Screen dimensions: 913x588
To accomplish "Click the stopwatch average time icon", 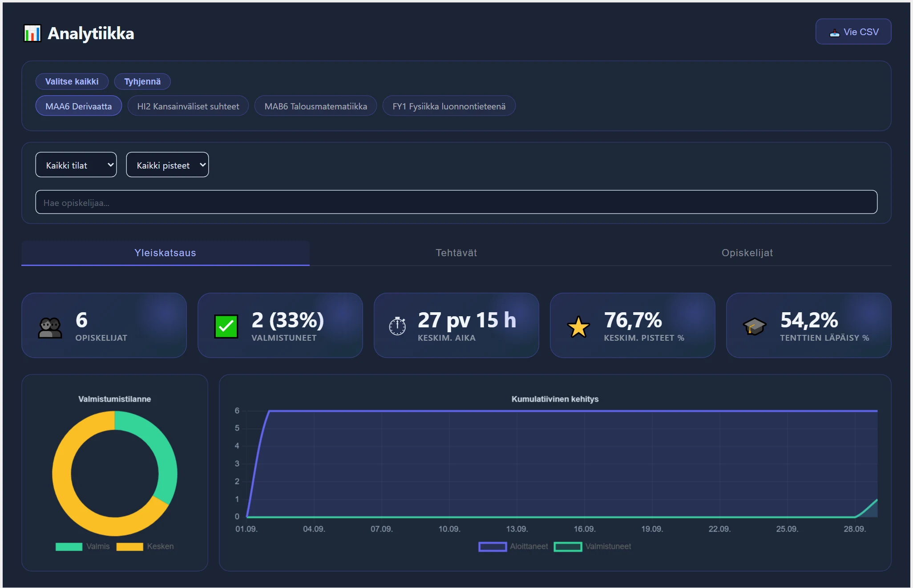I will click(397, 326).
